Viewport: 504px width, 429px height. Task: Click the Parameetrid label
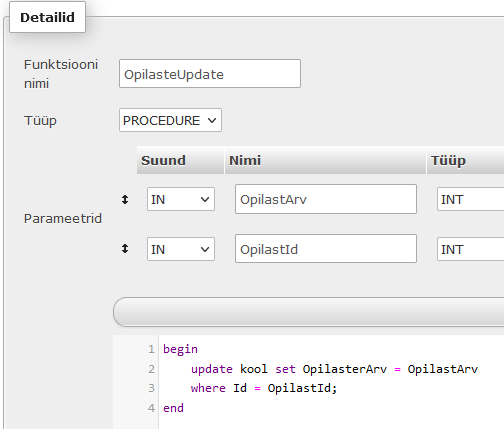point(63,219)
